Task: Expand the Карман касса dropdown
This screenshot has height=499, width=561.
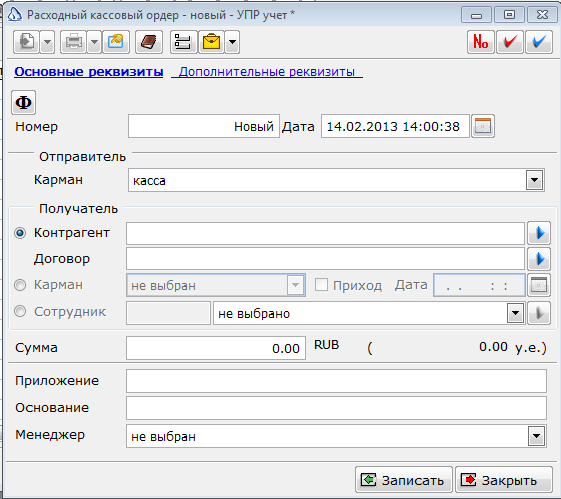Action: [x=535, y=180]
